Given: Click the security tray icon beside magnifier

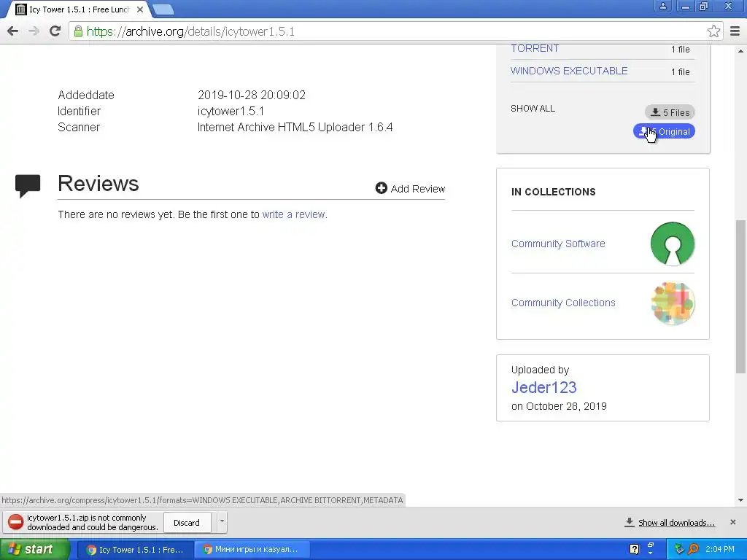Looking at the screenshot, I should click(679, 549).
